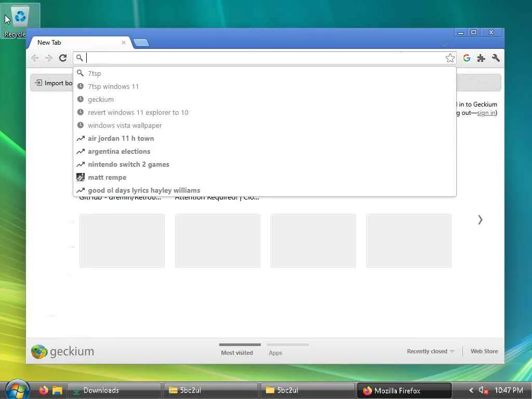This screenshot has height=399, width=532.
Task: Click the 10:47 PM taskbar clock
Action: click(x=509, y=390)
